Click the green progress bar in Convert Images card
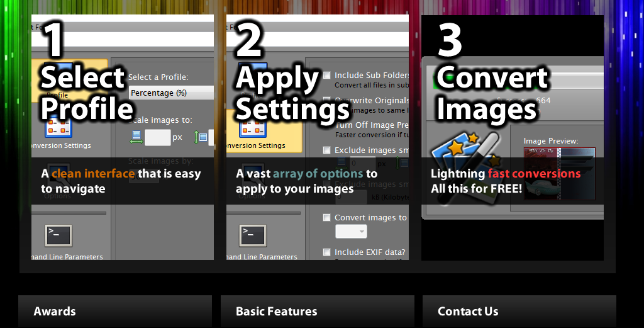The width and height of the screenshot is (644, 328). click(518, 81)
